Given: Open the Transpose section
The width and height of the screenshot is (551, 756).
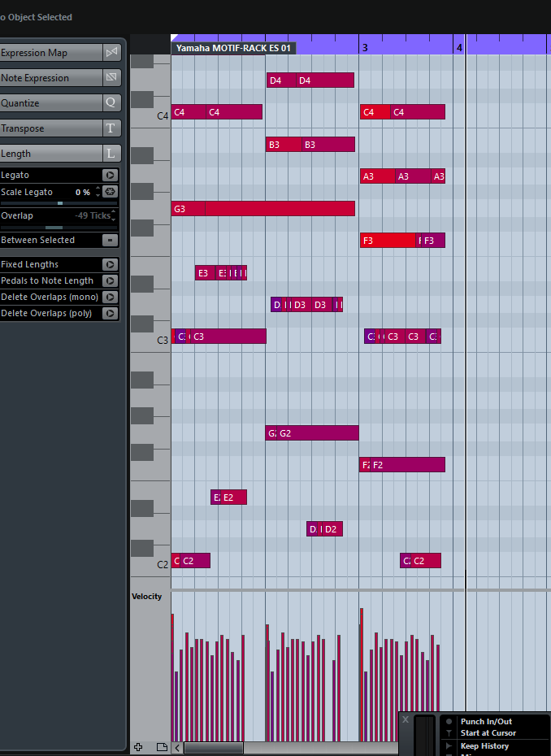Looking at the screenshot, I should pos(51,128).
